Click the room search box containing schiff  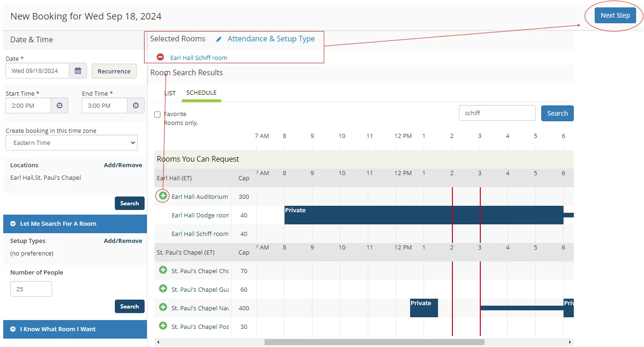(x=497, y=113)
